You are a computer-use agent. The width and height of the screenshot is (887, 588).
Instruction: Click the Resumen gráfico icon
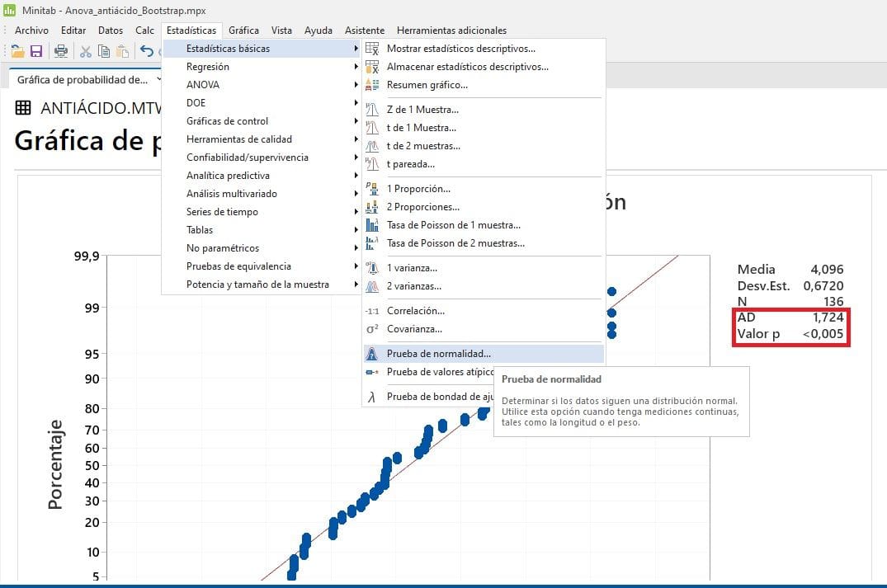click(x=372, y=85)
